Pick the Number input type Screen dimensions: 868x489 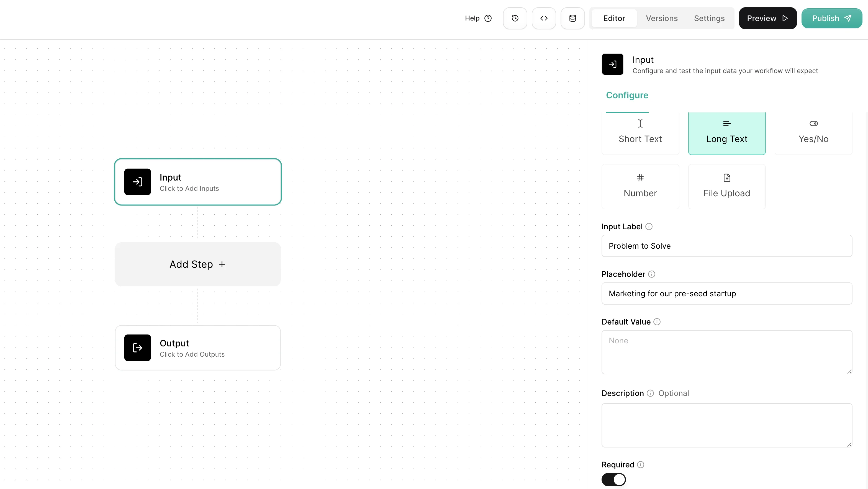coord(640,187)
